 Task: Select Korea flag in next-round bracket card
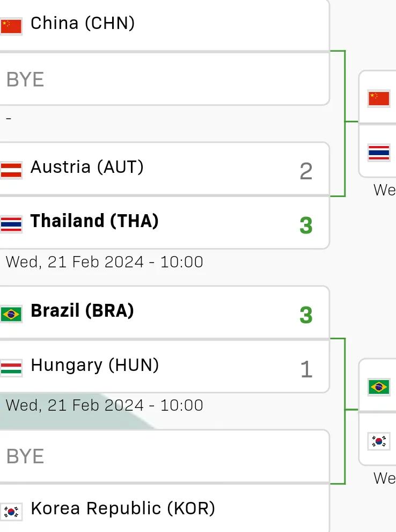[379, 441]
